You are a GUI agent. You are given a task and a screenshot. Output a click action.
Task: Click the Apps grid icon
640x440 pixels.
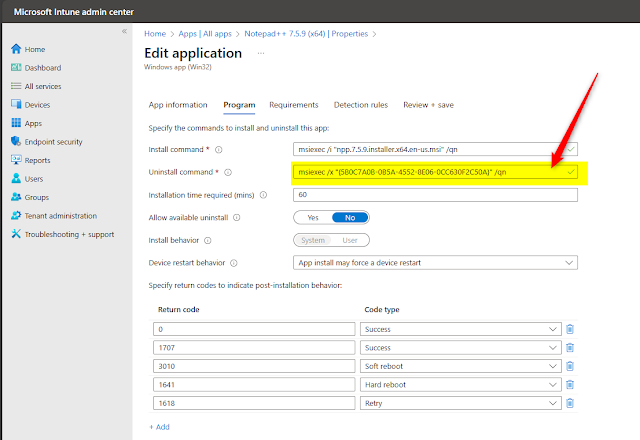coord(16,123)
